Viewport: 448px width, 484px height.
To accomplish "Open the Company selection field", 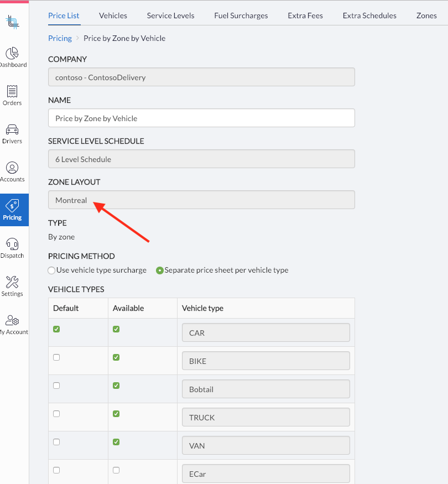I will coord(201,77).
